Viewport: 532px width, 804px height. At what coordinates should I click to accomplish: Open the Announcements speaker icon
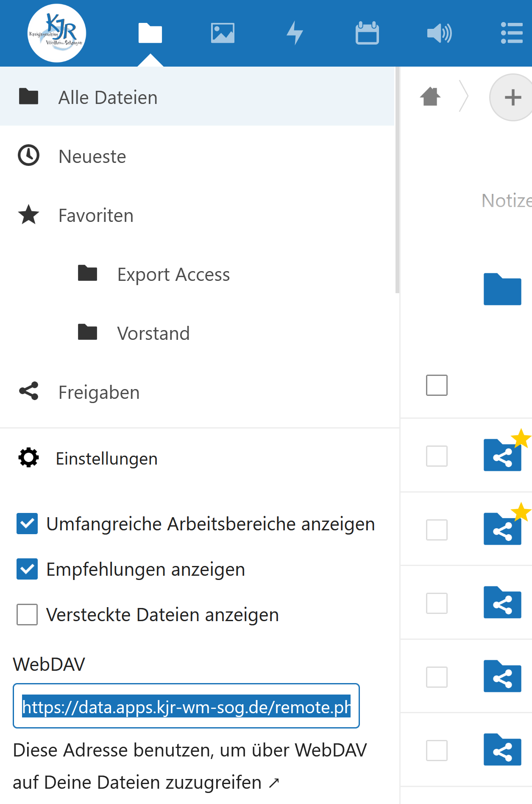(439, 33)
